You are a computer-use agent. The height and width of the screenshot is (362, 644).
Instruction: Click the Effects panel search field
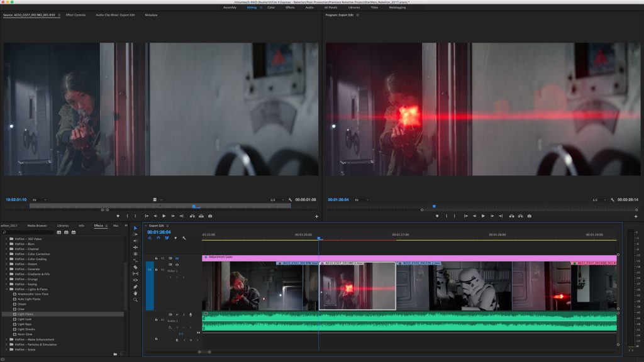(x=28, y=233)
